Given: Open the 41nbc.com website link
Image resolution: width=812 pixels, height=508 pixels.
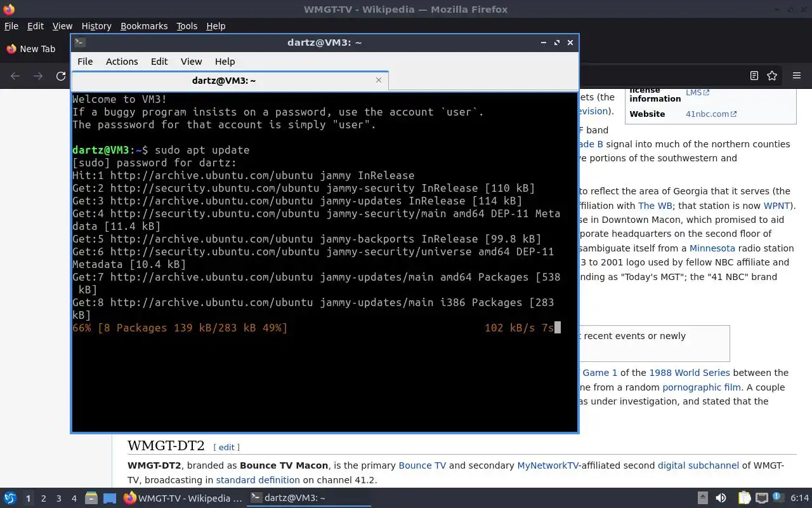Looking at the screenshot, I should (x=710, y=114).
